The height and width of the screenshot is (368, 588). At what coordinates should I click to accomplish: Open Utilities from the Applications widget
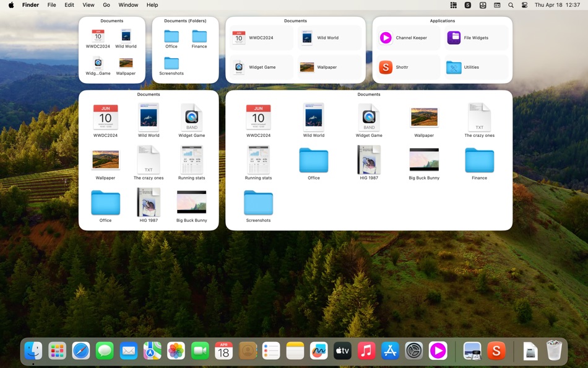(475, 67)
